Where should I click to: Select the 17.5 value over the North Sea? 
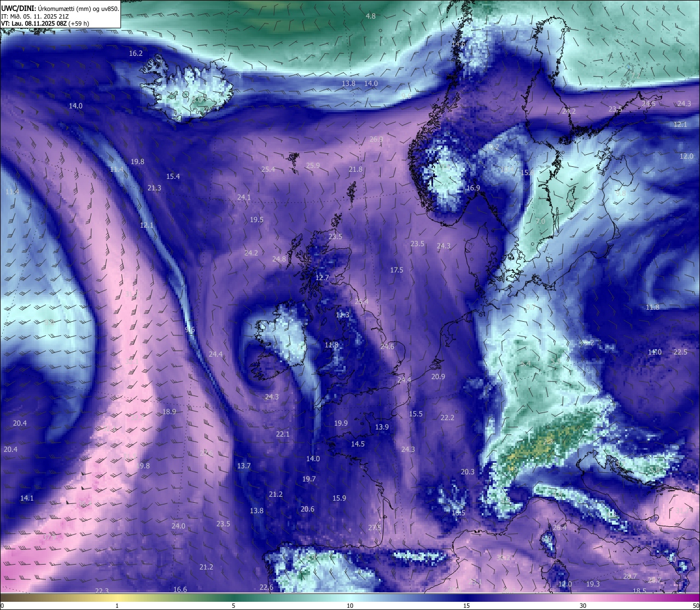click(396, 270)
